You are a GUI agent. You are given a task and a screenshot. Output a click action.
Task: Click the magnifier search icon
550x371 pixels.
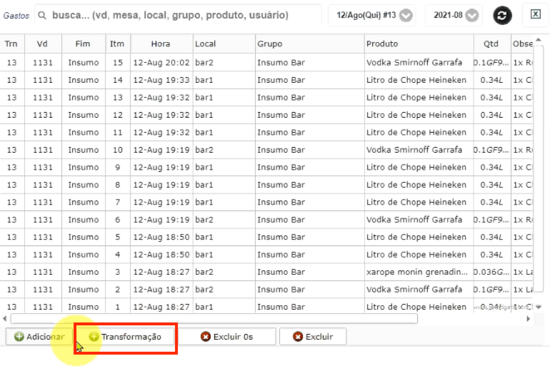click(x=42, y=15)
